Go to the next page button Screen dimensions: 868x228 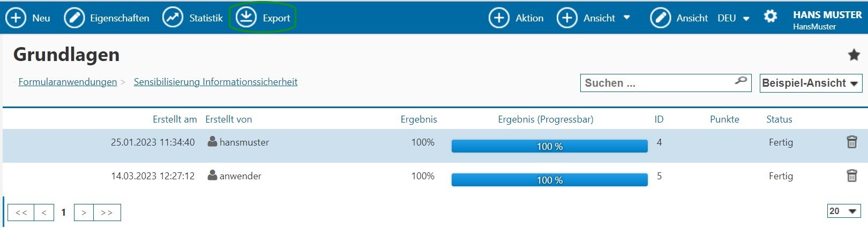(84, 212)
